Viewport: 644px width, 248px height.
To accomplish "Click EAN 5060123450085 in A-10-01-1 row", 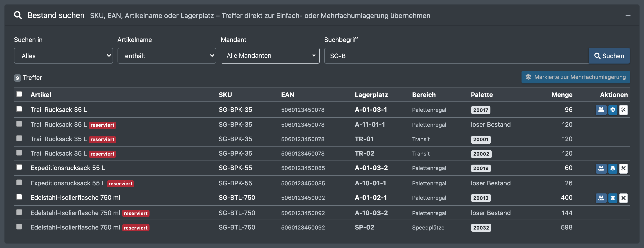I will click(x=303, y=184).
